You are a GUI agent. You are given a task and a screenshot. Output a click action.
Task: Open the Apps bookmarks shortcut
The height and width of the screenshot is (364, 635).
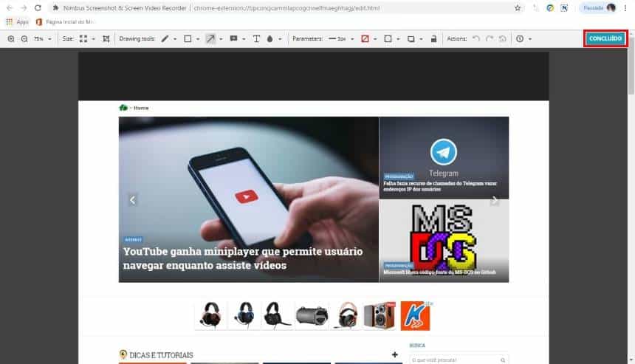(x=18, y=22)
